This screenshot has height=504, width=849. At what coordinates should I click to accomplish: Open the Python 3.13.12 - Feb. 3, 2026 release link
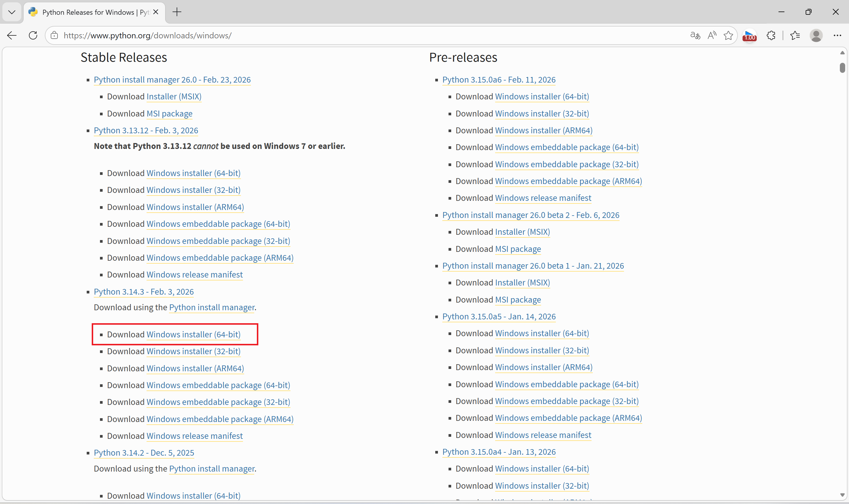click(146, 131)
